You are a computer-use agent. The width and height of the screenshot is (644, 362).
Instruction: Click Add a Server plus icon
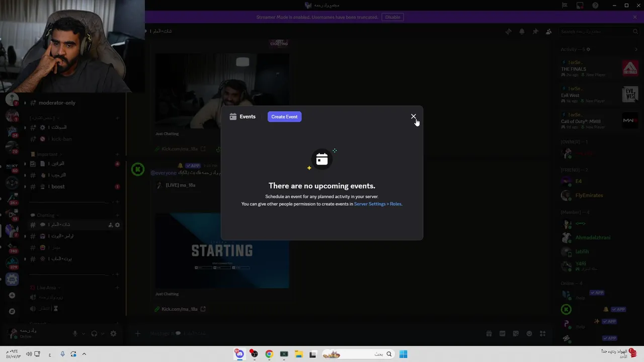(x=12, y=295)
